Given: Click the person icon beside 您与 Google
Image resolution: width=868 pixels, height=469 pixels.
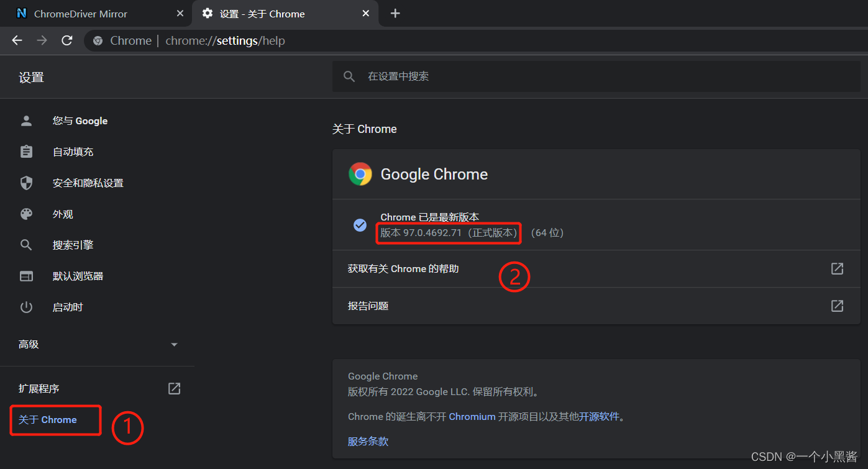Looking at the screenshot, I should point(26,121).
